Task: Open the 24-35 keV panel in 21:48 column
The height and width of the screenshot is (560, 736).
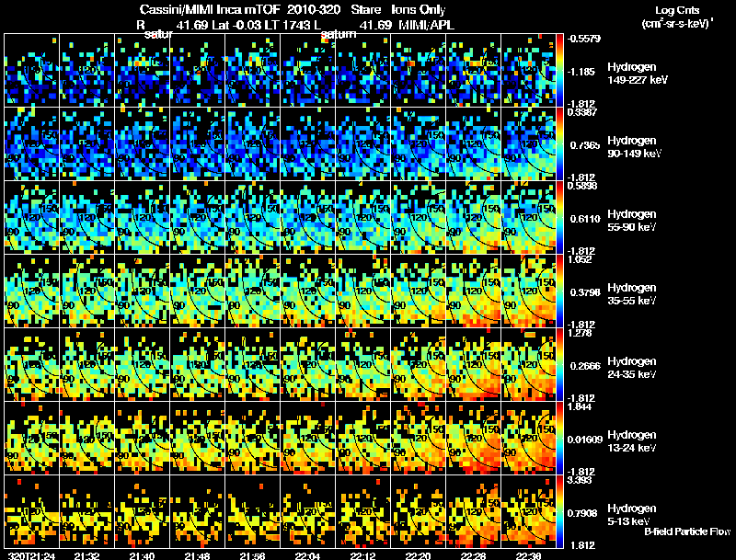Action: pyautogui.click(x=197, y=365)
